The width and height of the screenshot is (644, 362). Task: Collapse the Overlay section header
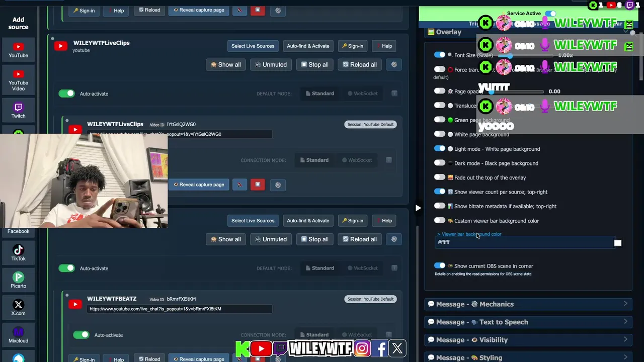(528, 32)
